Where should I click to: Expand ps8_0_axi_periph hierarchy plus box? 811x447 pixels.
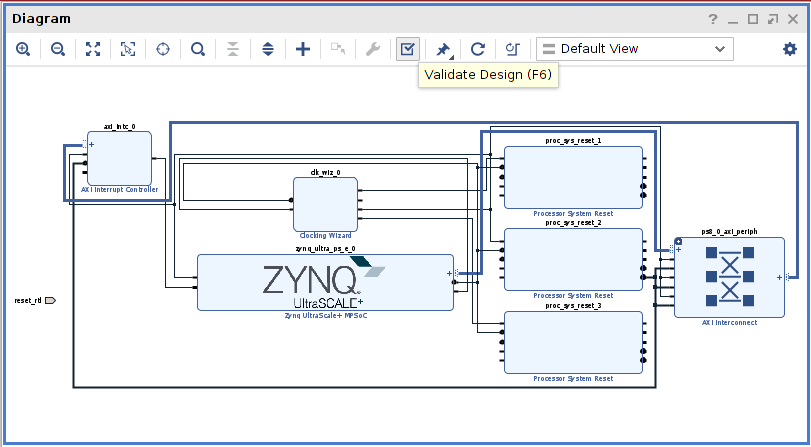pyautogui.click(x=678, y=242)
